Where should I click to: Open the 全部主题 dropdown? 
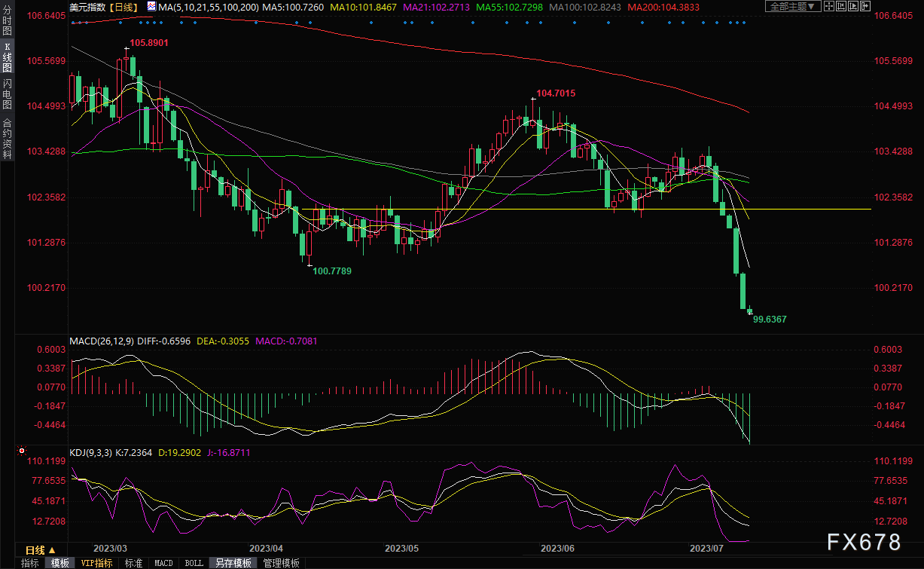(791, 7)
